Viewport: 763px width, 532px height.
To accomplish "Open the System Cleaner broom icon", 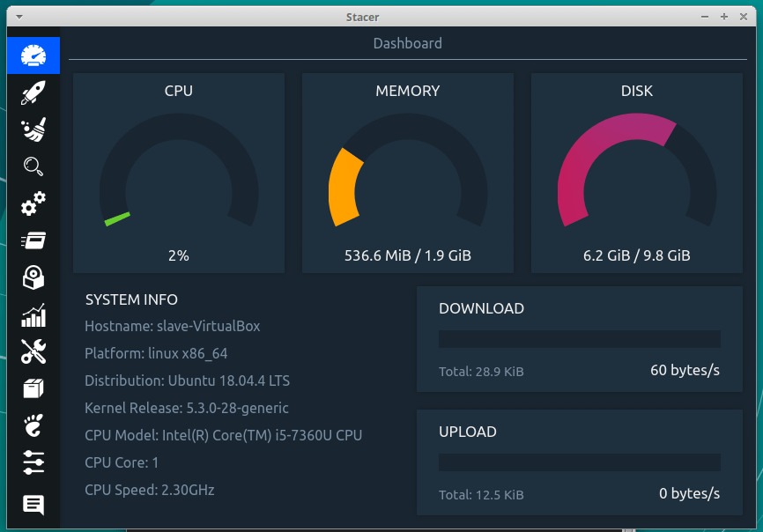I will coord(33,129).
